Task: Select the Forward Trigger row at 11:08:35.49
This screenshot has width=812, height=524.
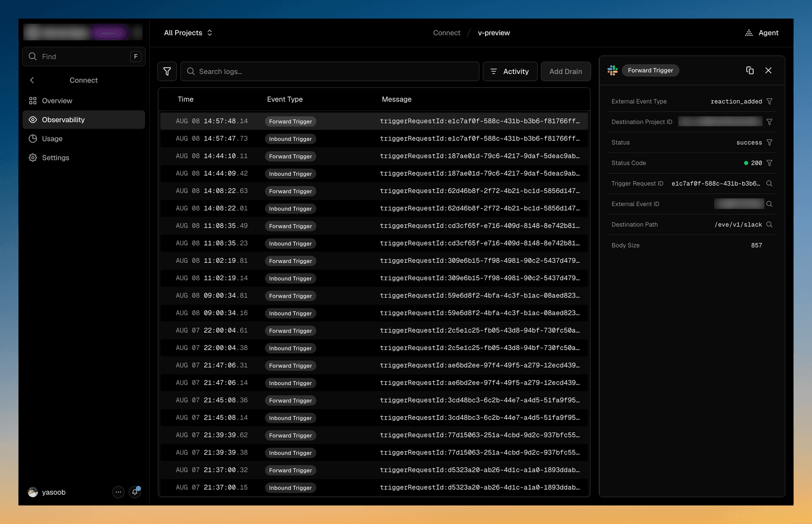Action: pyautogui.click(x=374, y=226)
